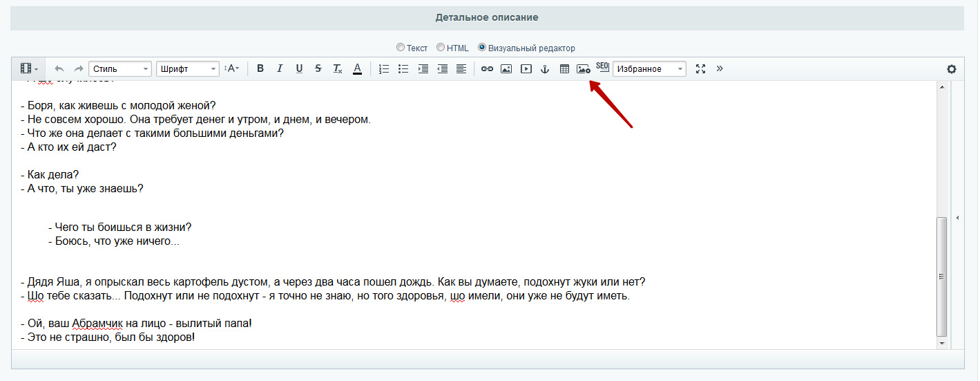The image size is (980, 381).
Task: Open editor settings gear
Action: point(952,68)
